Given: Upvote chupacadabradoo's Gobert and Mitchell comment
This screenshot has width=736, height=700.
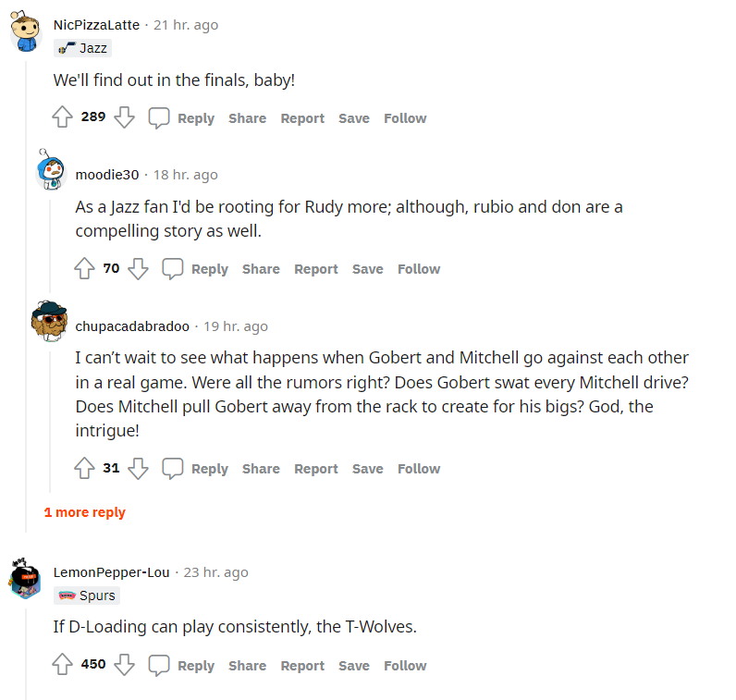Looking at the screenshot, I should pos(85,468).
